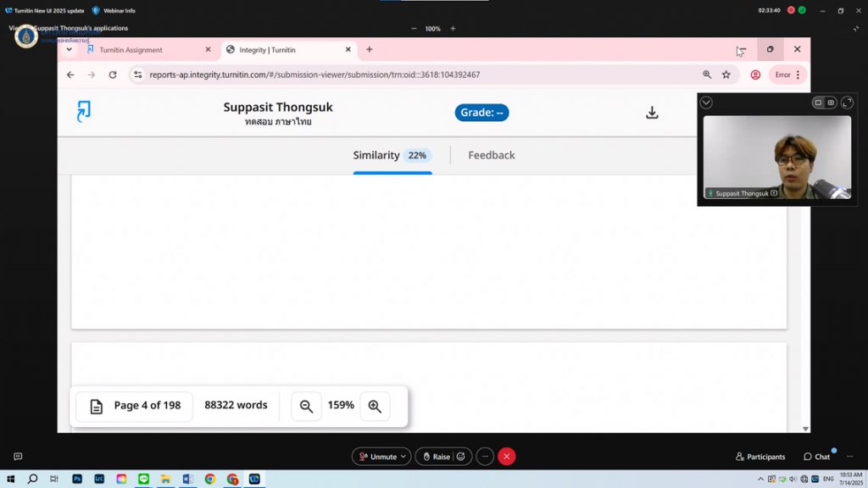Toggle Raise hand in webinar

(437, 457)
